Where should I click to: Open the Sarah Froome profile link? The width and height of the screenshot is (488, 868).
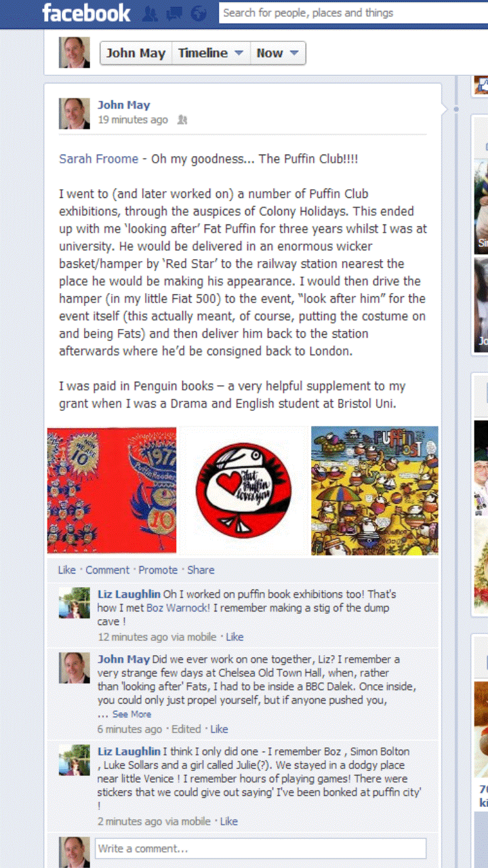point(99,159)
